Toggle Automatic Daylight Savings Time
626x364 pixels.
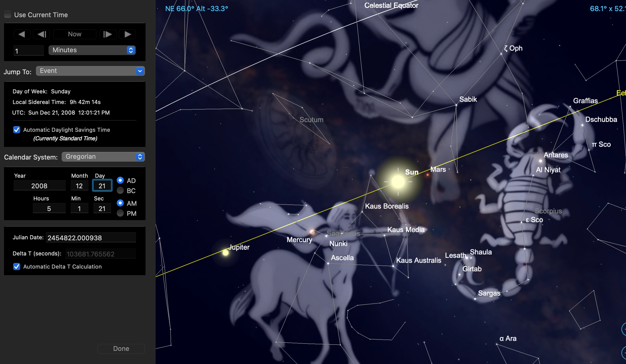click(17, 130)
